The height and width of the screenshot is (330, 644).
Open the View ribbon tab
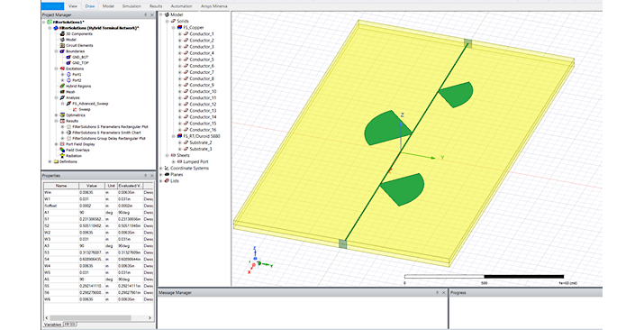pyautogui.click(x=73, y=6)
